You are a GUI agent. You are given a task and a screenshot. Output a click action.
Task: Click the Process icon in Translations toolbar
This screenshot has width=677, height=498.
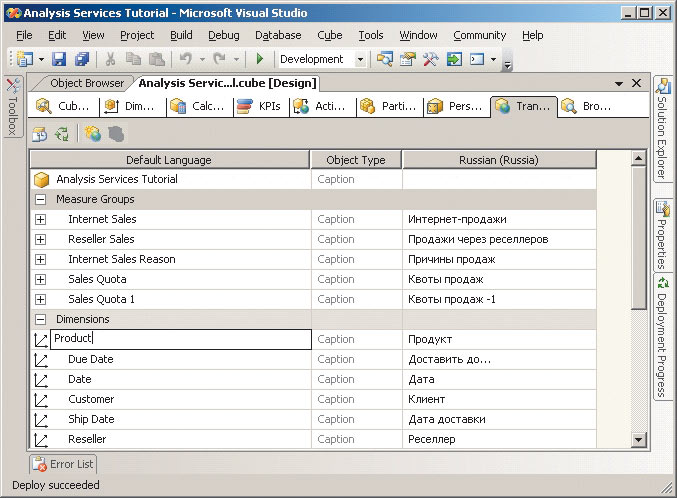coord(40,134)
